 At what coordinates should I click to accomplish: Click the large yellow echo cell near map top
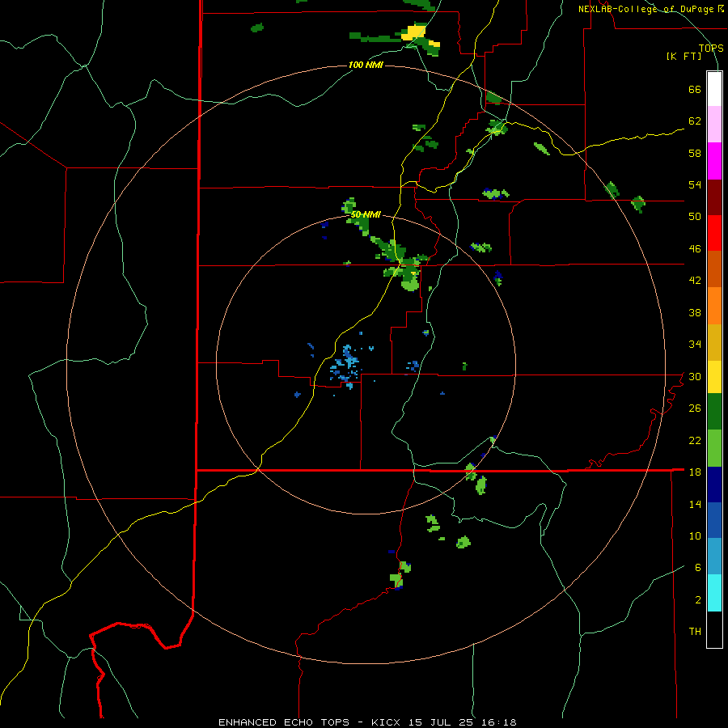pyautogui.click(x=413, y=32)
